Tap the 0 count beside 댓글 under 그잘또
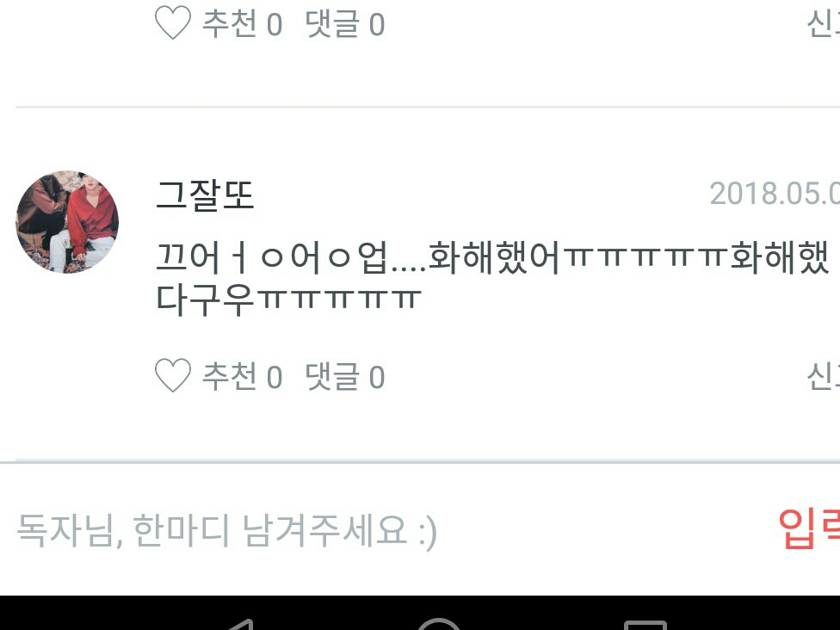The width and height of the screenshot is (840, 630). tap(377, 378)
